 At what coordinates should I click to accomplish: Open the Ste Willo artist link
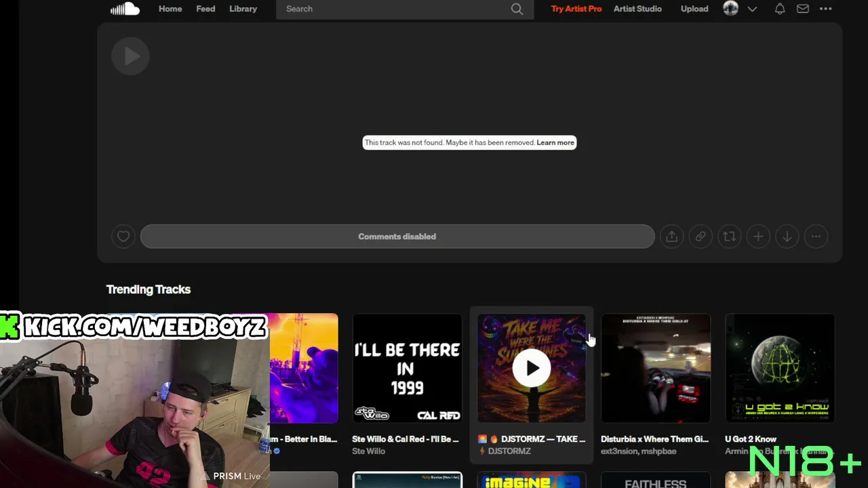click(x=368, y=451)
